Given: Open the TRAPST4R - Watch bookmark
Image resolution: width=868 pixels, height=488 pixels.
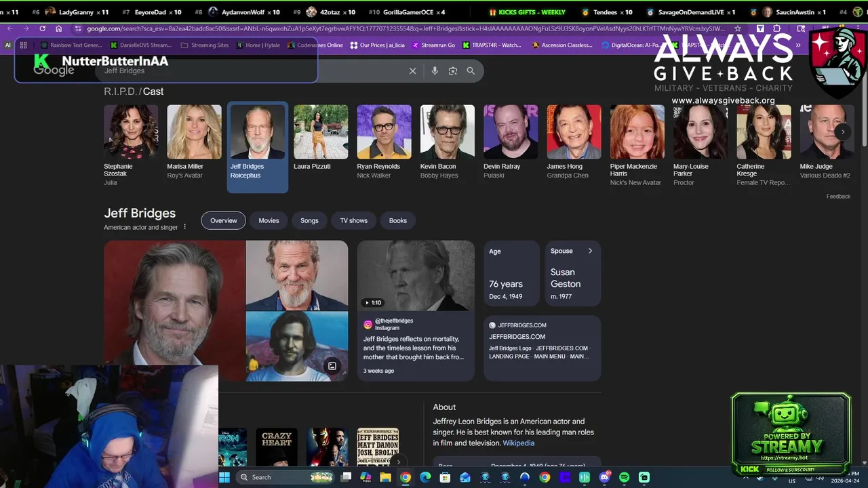Looking at the screenshot, I should [492, 45].
